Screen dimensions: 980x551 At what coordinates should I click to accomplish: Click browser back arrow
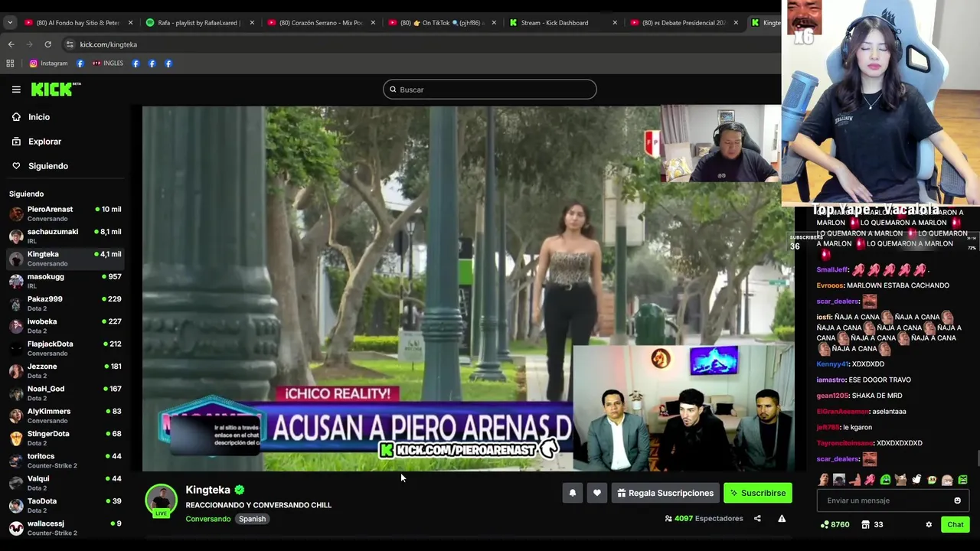11,44
